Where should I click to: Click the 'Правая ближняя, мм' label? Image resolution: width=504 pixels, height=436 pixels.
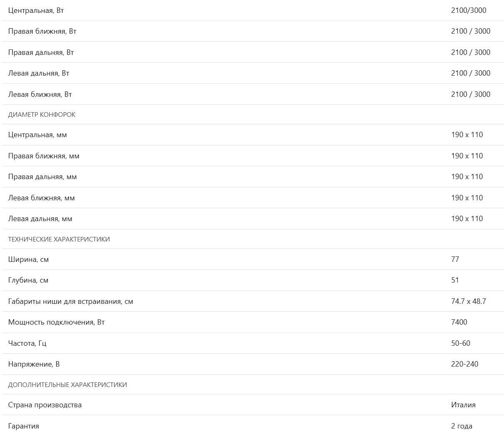point(44,156)
